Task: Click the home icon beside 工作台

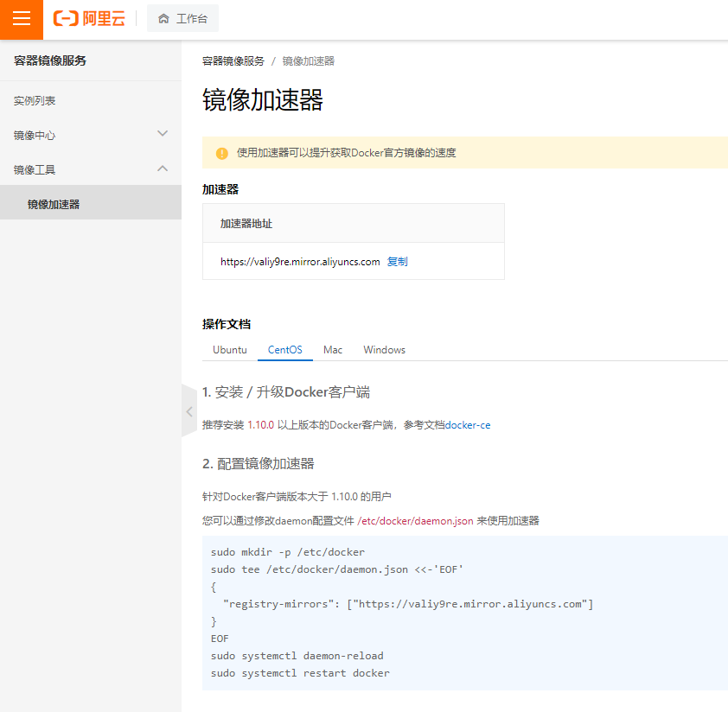Action: 163,18
